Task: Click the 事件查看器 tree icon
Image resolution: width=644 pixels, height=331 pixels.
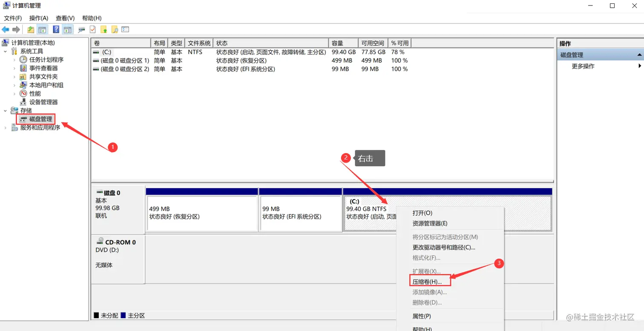Action: pos(23,68)
